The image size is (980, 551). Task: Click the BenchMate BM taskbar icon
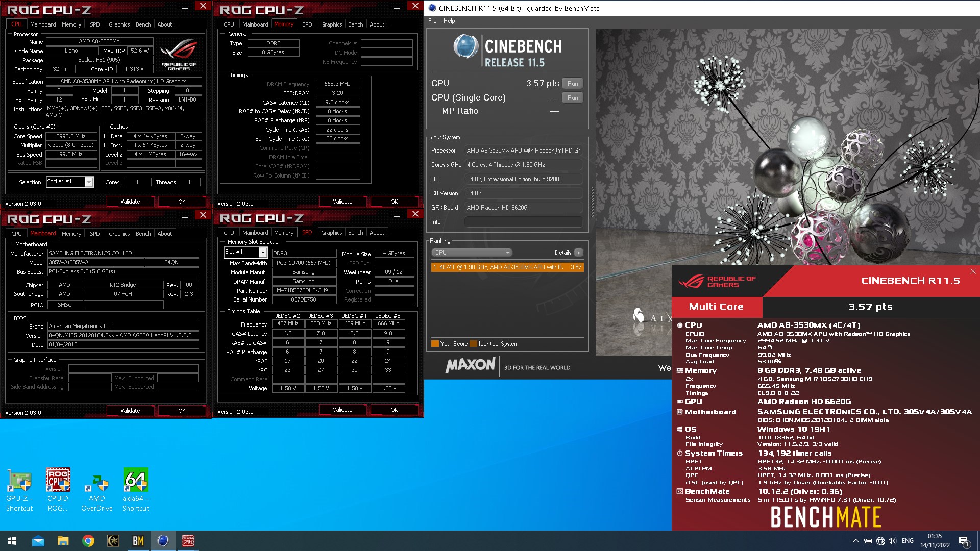(138, 541)
